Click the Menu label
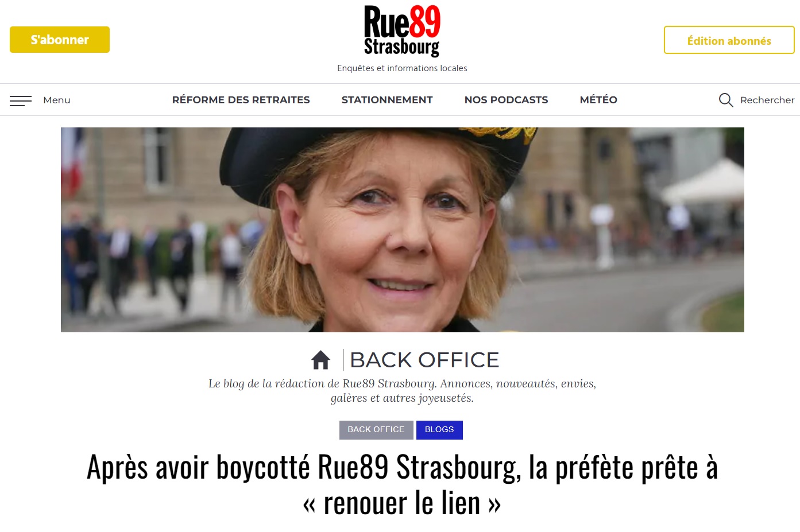This screenshot has width=800, height=532. coord(57,100)
